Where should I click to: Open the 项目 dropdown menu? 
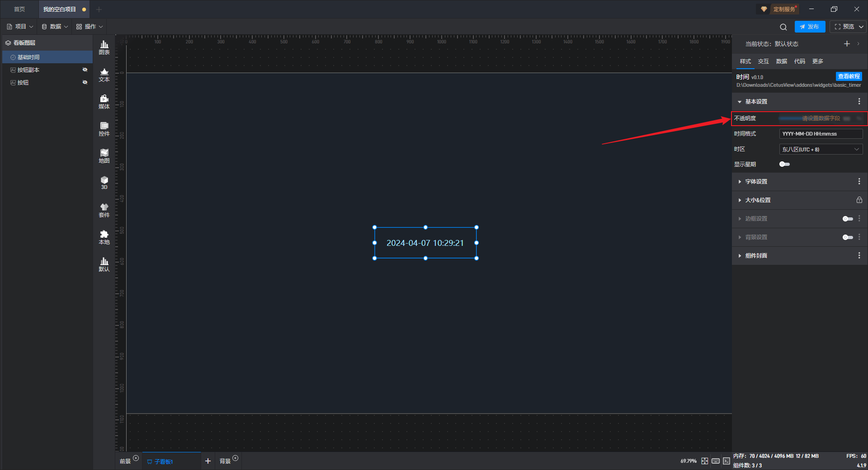coord(20,27)
